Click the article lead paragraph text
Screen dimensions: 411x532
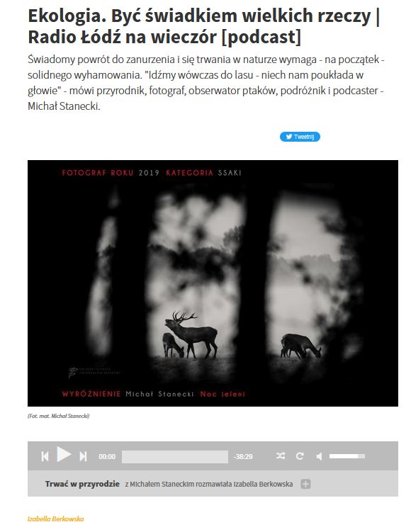click(205, 83)
